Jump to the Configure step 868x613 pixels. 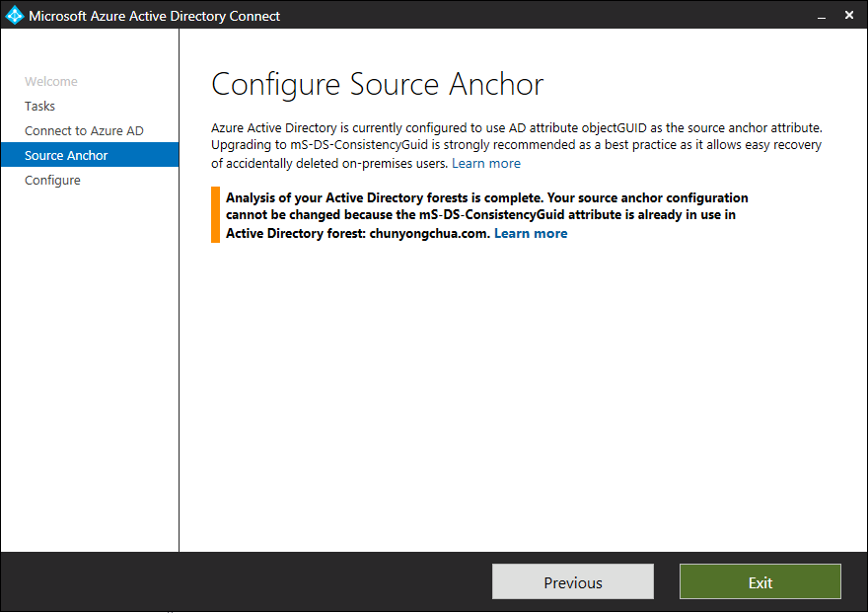pyautogui.click(x=53, y=181)
